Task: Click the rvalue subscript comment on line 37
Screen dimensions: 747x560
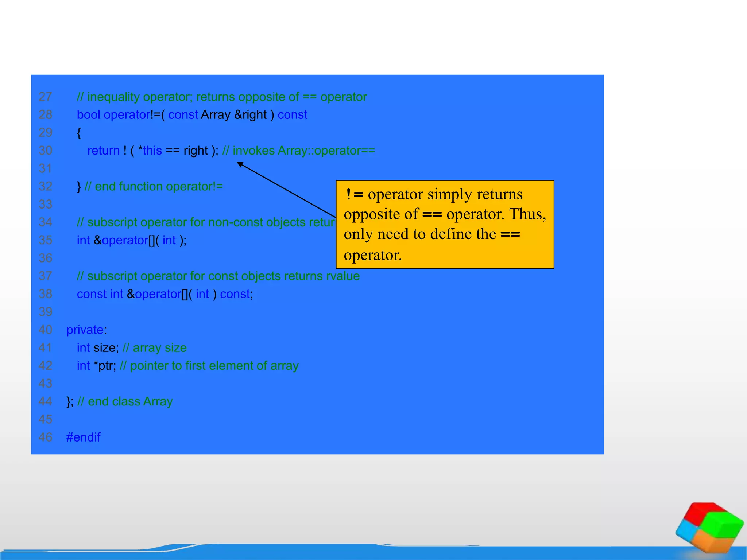Action: [x=218, y=276]
